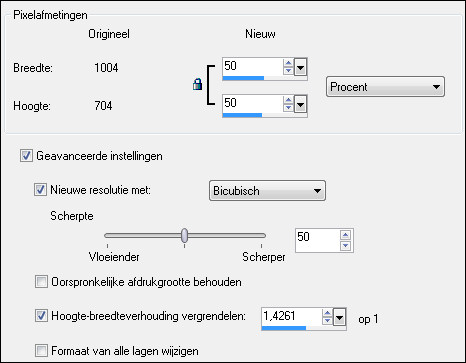Increase Scherpte value with up arrow
466x363 pixels.
point(345,235)
